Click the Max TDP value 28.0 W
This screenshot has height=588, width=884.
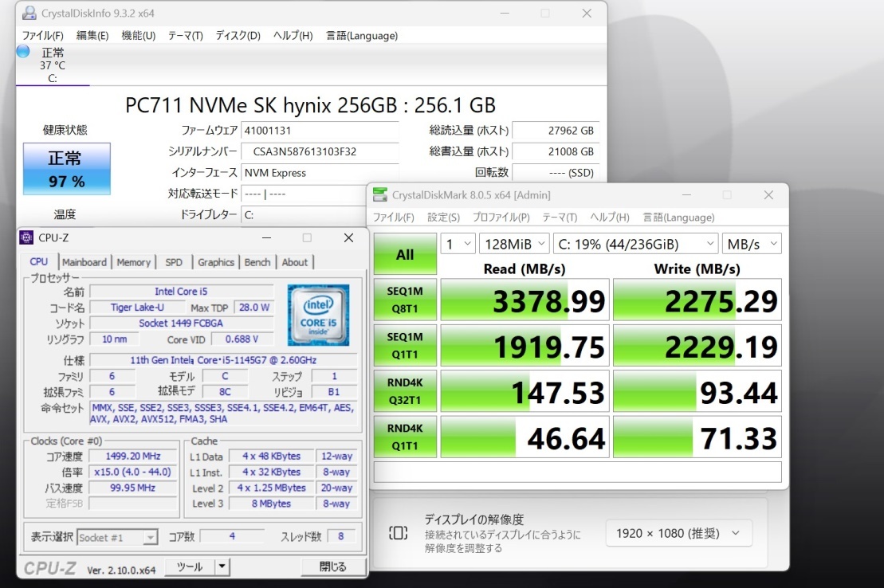pyautogui.click(x=253, y=308)
